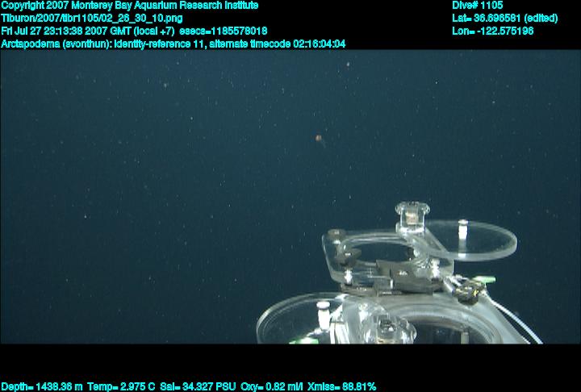Click the "Fri Jul 27 23:13:38 2007 GMT" timestamp
Image resolution: width=581 pixels, height=392 pixels.
(66, 31)
